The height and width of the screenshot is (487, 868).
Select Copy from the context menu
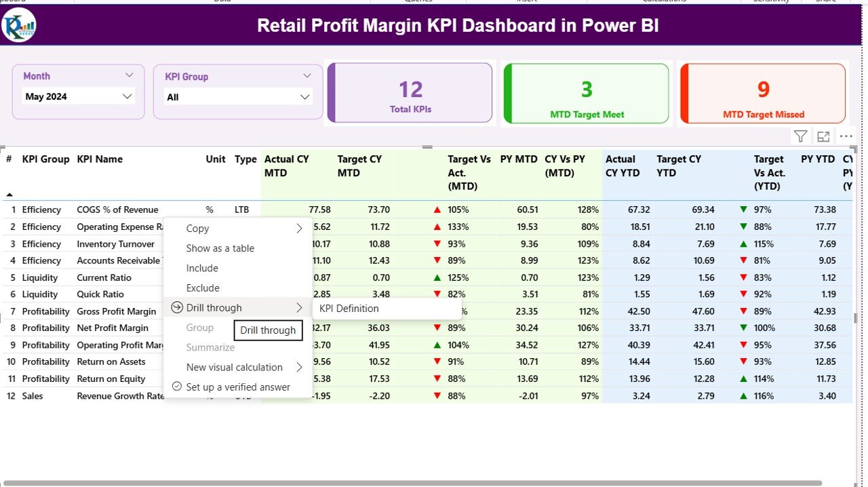(197, 228)
